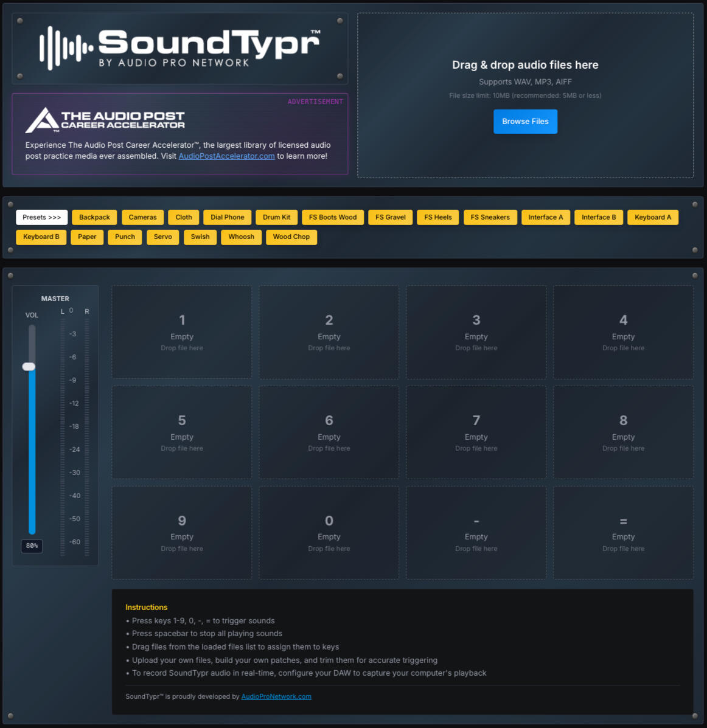Pick the Dial Phone preset

point(227,217)
